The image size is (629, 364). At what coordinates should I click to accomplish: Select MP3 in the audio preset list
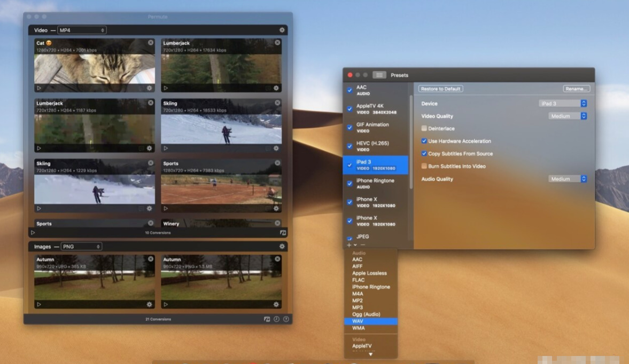[357, 308]
